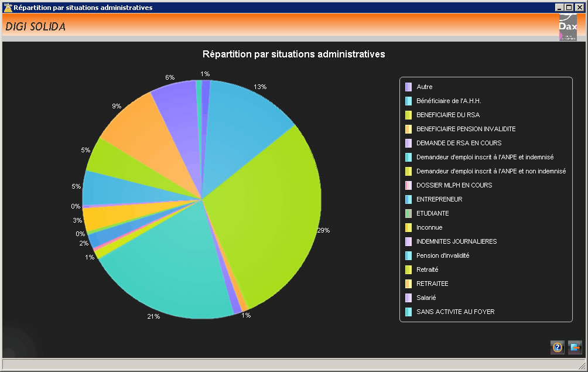This screenshot has height=372, width=588.
Task: Click the chart title text
Action: tap(293, 54)
